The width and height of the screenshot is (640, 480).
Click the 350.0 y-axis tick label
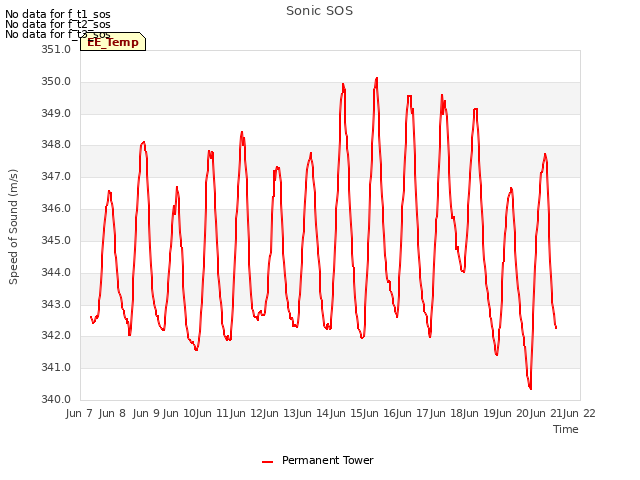click(56, 81)
